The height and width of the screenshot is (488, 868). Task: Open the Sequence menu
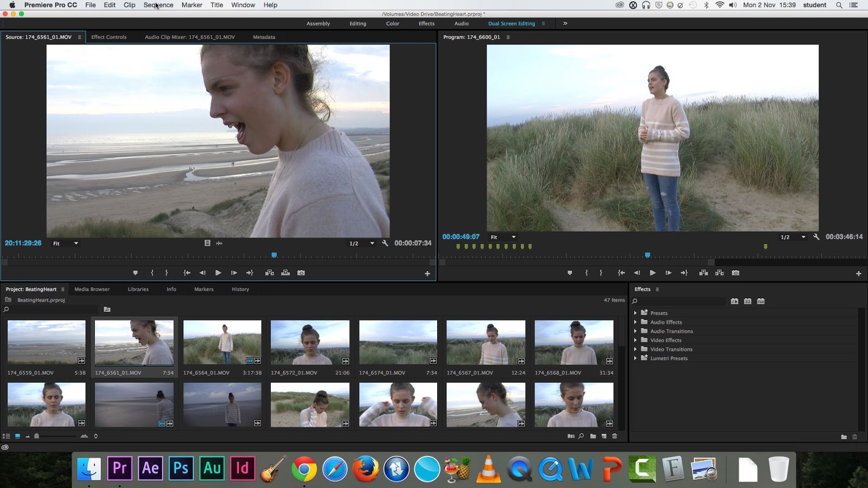[x=158, y=5]
